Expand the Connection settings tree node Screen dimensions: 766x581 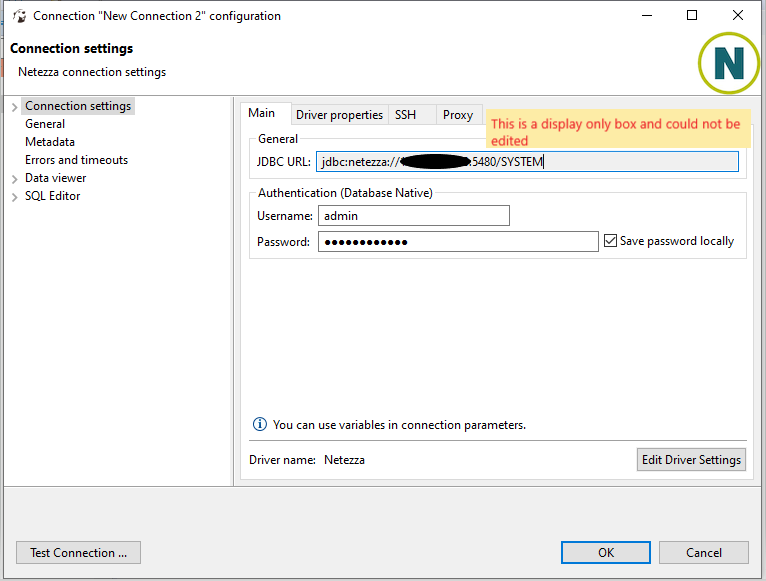tap(15, 107)
